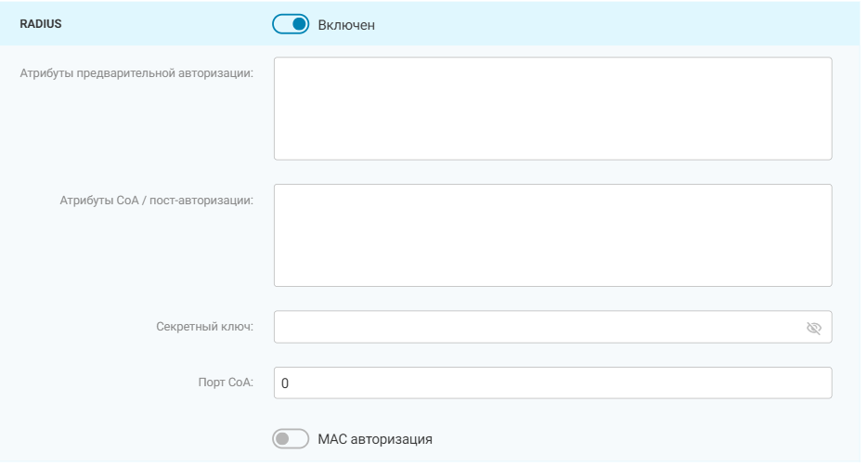Screen dimensions: 868x467
Task: Click the gray knob of the MAC switch
Action: tap(281, 438)
